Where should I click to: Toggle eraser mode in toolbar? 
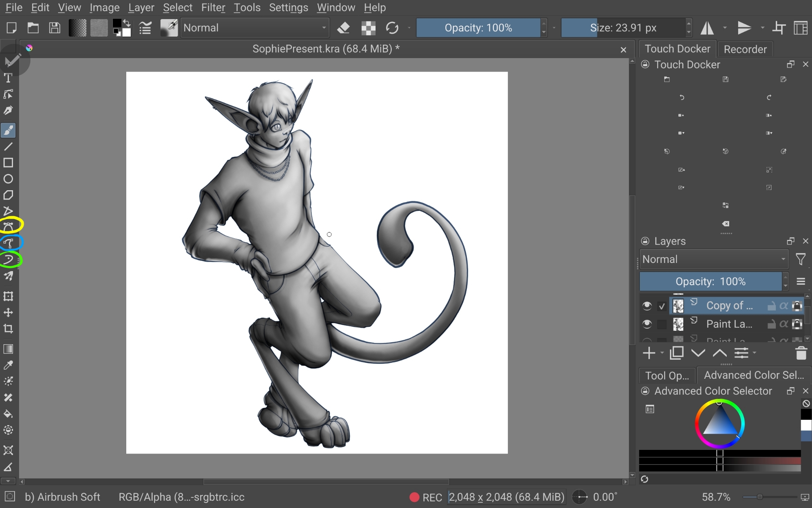(x=343, y=28)
